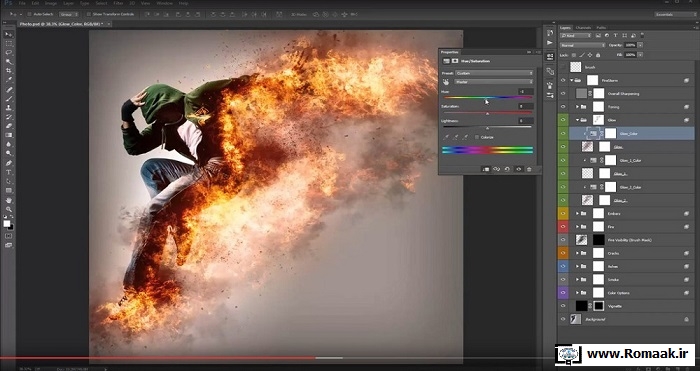Switch to the Channels tab
This screenshot has width=700, height=371.
pos(583,28)
